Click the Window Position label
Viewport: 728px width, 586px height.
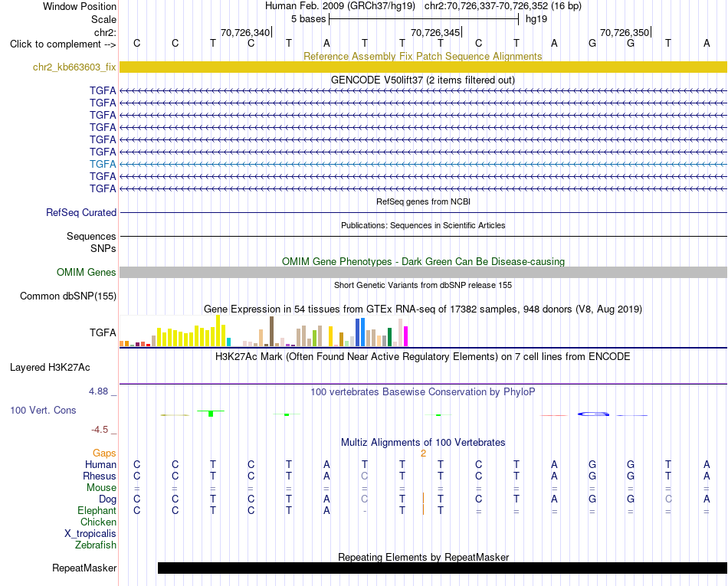[x=80, y=6]
